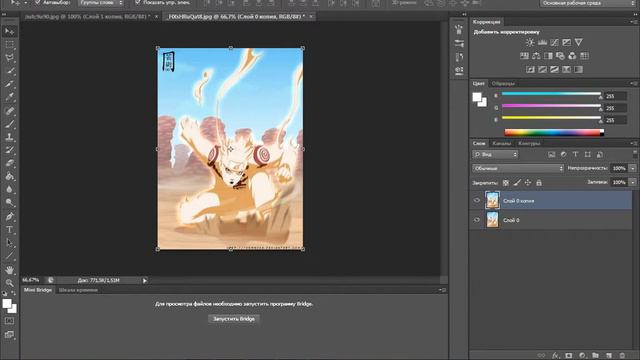This screenshot has height=360, width=640.
Task: Delete layer trash button
Action: [x=622, y=356]
